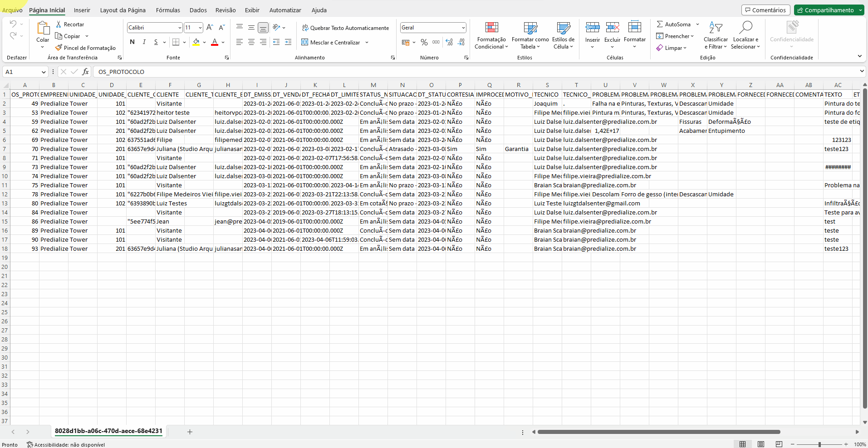Open the Dados ribbon tab
The height and width of the screenshot is (448, 868).
(x=197, y=10)
